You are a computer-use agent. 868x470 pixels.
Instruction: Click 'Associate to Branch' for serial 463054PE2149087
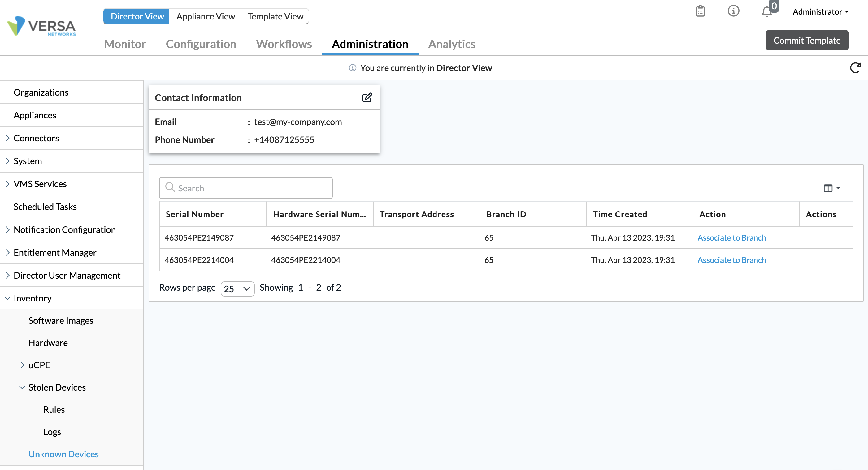point(731,237)
